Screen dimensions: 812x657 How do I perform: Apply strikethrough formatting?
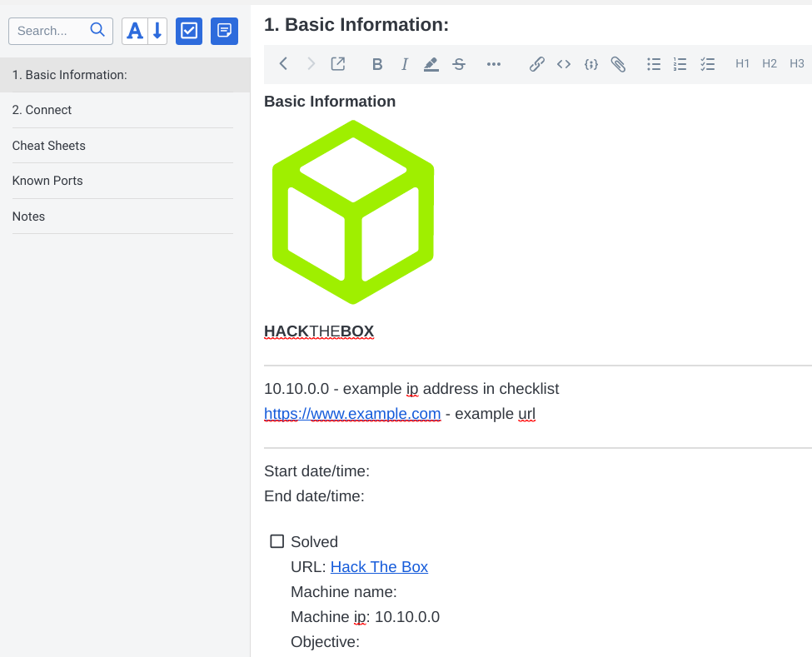459,64
